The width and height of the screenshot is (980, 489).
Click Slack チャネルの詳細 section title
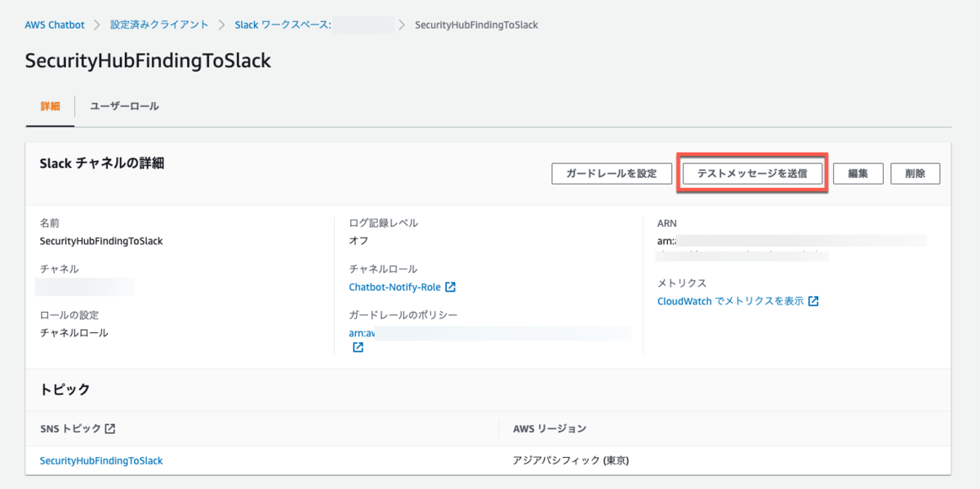pyautogui.click(x=102, y=163)
